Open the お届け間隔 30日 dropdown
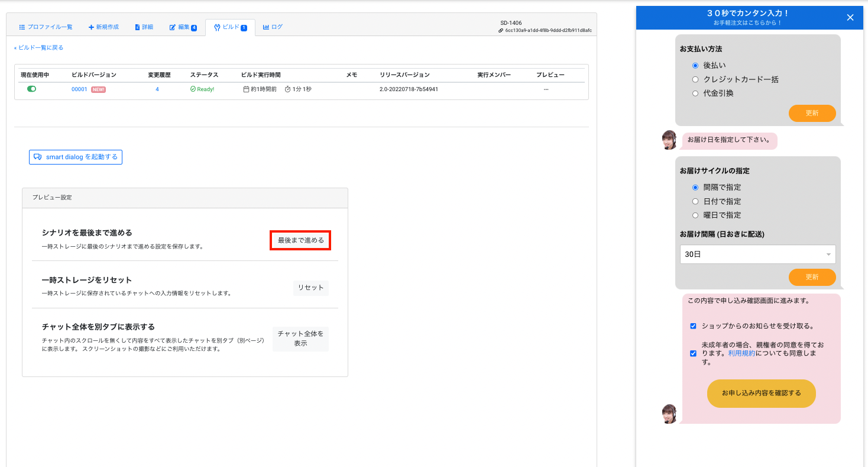 (757, 255)
